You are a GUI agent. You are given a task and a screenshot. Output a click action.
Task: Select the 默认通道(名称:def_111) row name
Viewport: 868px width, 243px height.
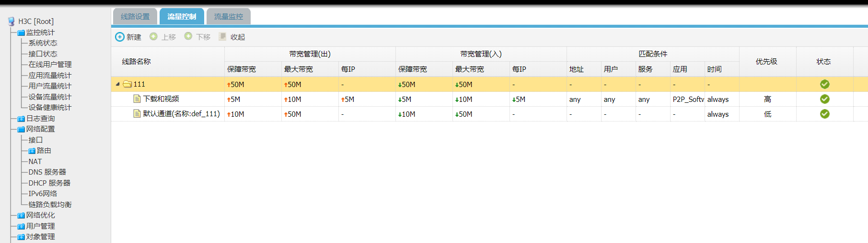pos(181,114)
